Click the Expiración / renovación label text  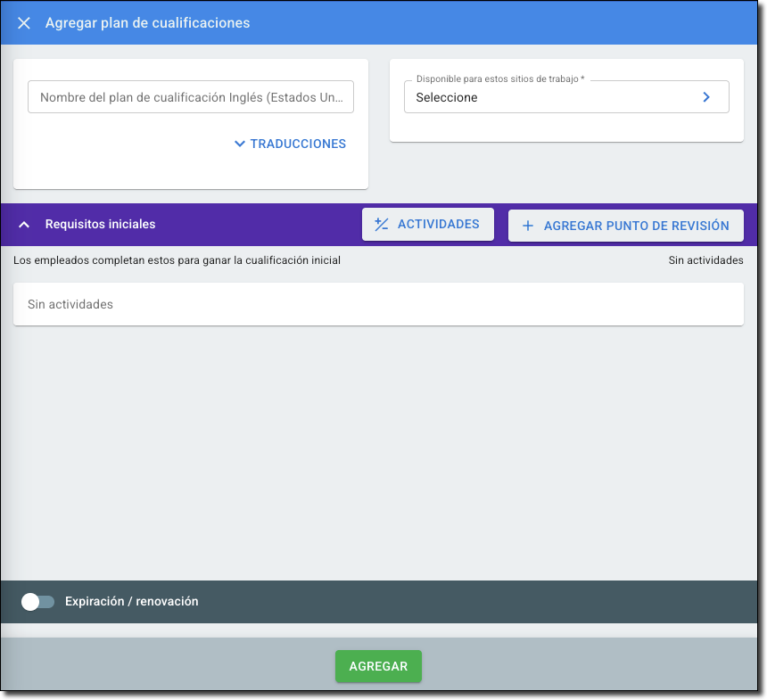click(131, 602)
